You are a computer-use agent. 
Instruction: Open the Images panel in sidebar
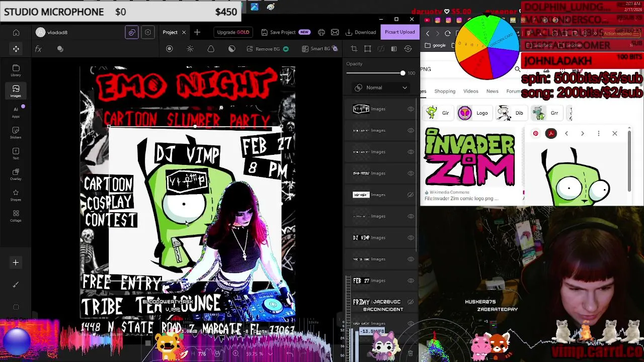(16, 91)
